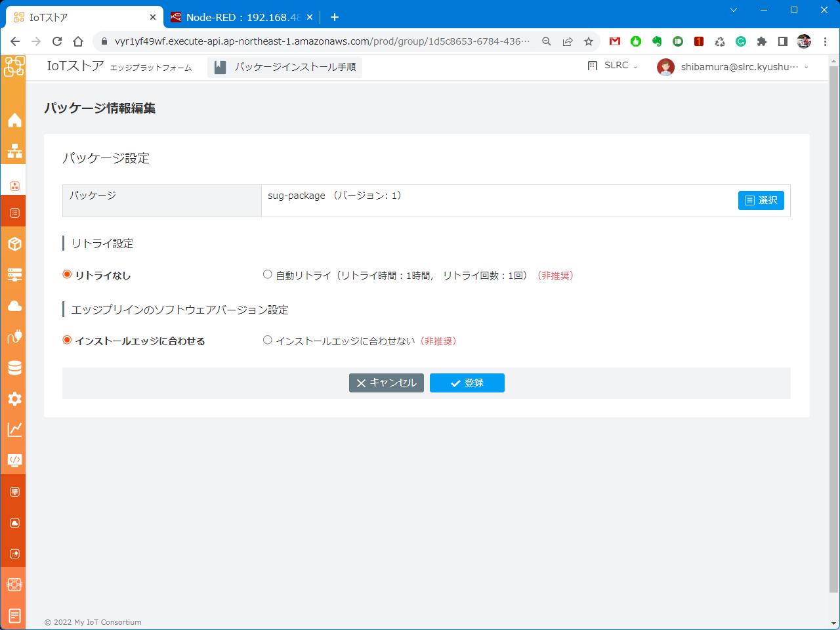Bookmark this page with the star icon
Viewport: 840px width, 630px height.
pos(589,41)
